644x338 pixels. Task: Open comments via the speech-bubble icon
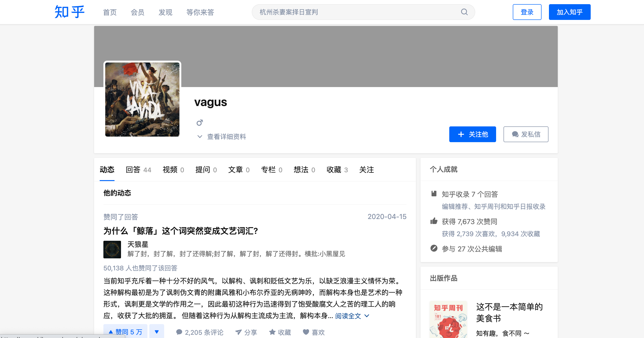(x=179, y=332)
